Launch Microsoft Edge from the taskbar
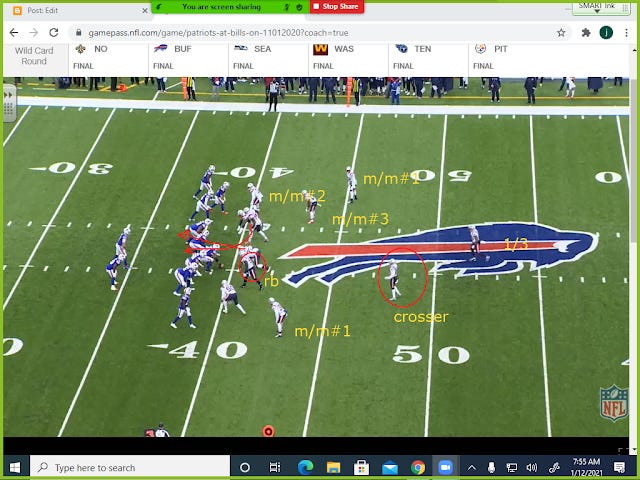Viewport: 640px width, 480px height. click(305, 467)
